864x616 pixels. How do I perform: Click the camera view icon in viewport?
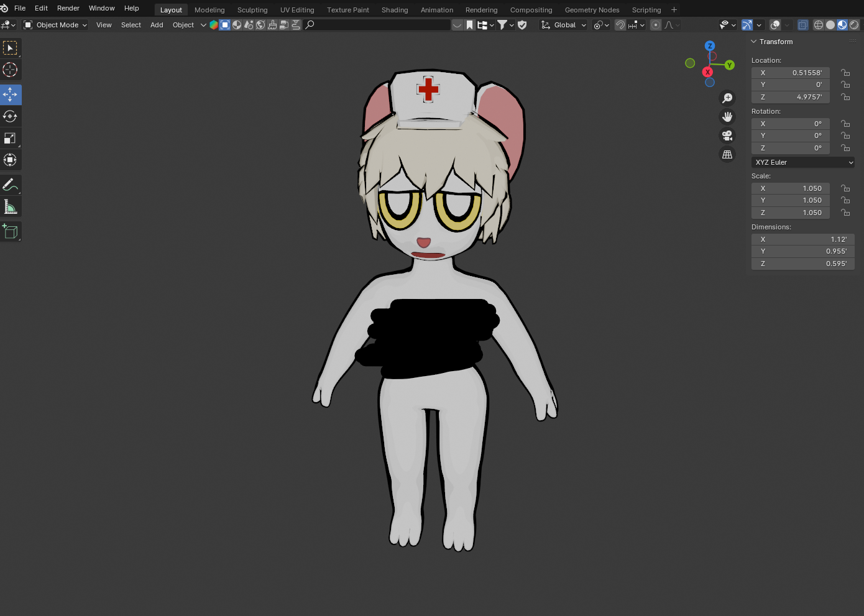pos(727,136)
